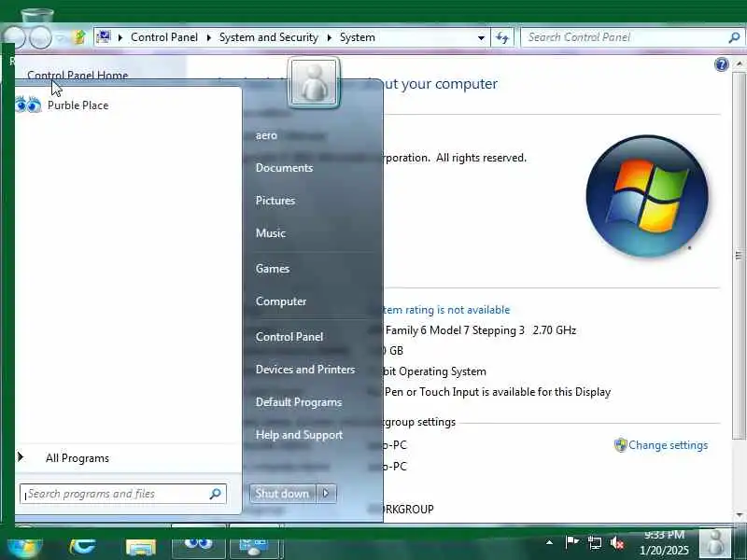
Task: Click the Start orb button
Action: tap(25, 547)
